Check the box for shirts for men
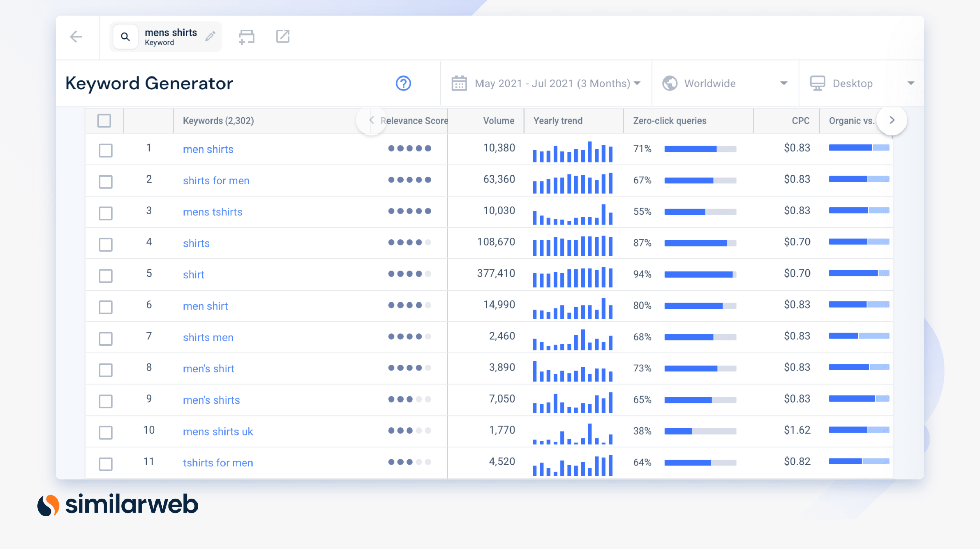Image resolution: width=980 pixels, height=549 pixels. pyautogui.click(x=105, y=182)
